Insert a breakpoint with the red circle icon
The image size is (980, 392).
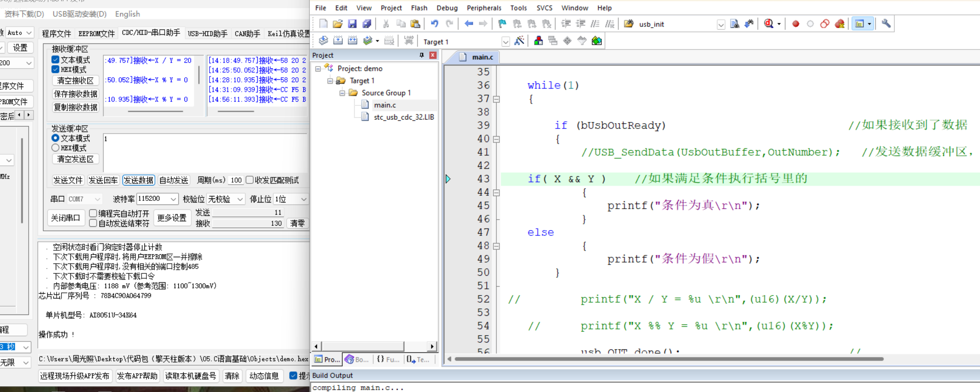796,23
